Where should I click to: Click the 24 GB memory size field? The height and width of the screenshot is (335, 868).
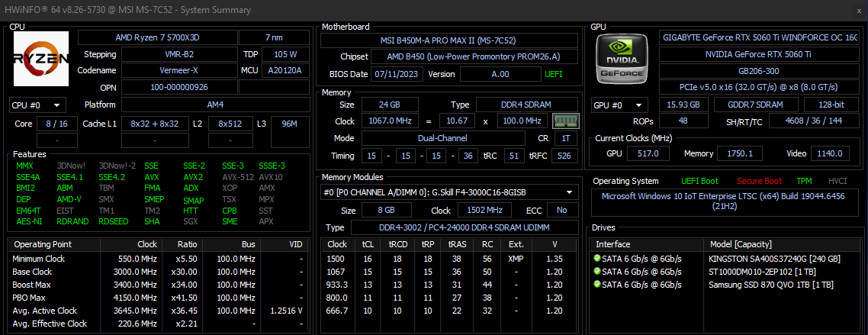[391, 105]
